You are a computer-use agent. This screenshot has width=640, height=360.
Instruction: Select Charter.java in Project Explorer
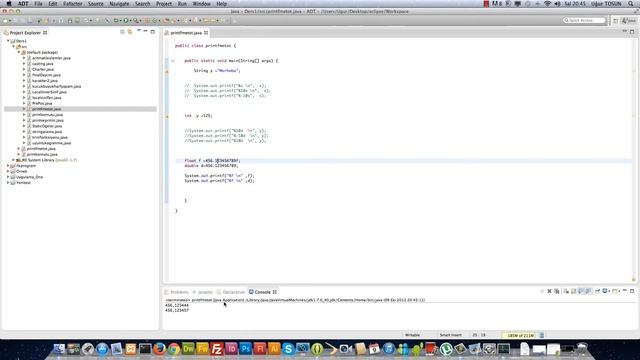43,69
